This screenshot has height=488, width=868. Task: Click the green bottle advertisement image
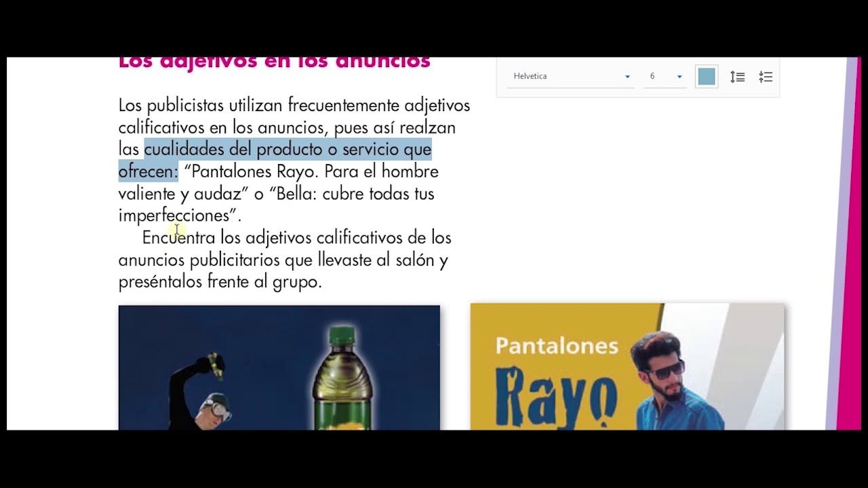279,367
